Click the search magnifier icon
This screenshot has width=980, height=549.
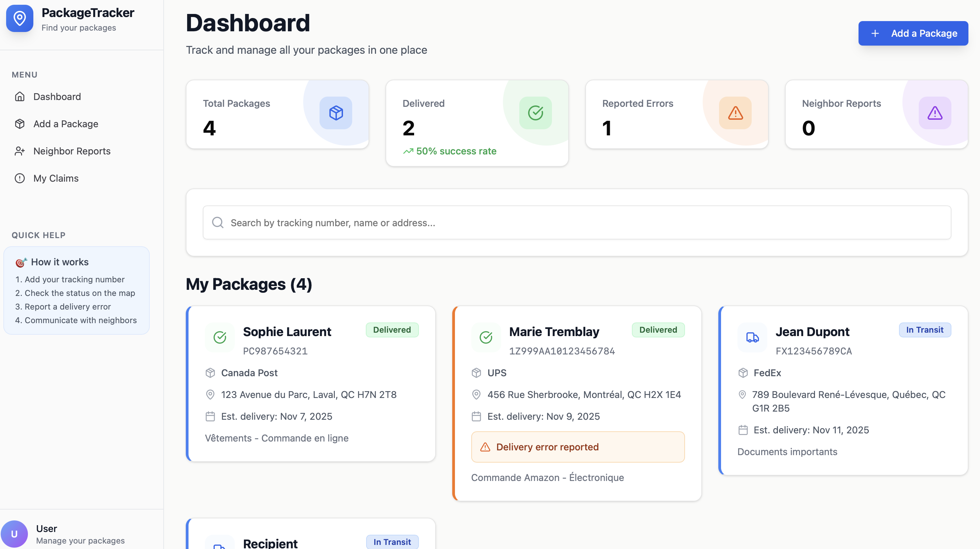pos(218,222)
